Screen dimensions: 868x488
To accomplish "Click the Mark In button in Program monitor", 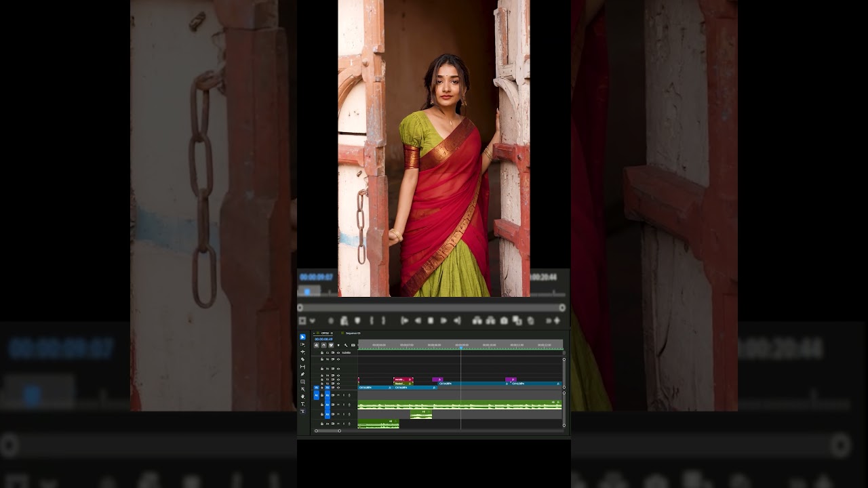I will pos(372,321).
